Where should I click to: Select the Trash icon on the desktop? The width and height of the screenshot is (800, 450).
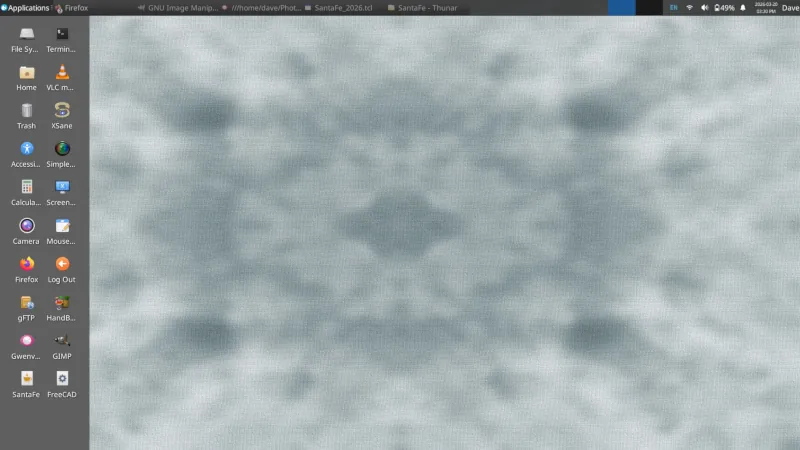[x=27, y=111]
